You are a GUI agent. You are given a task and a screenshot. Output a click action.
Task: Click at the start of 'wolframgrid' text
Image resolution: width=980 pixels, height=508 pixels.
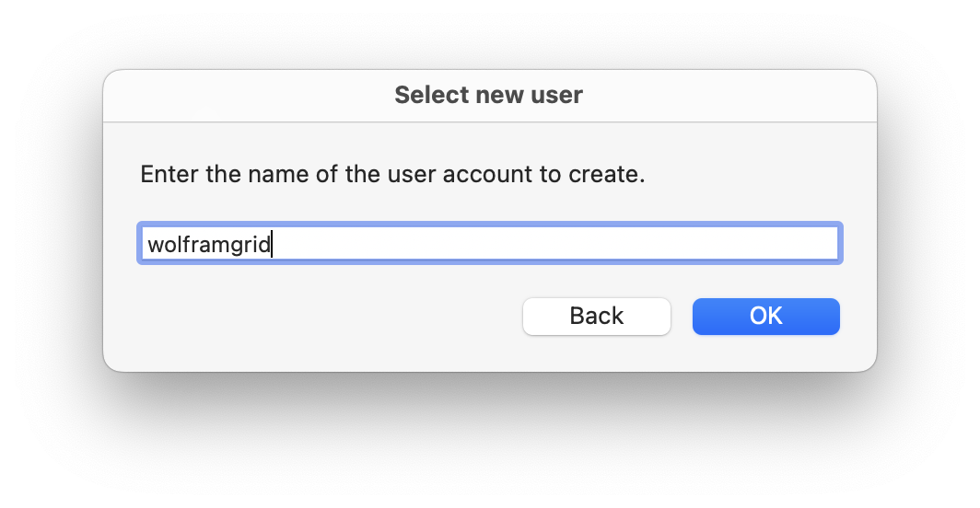tap(148, 245)
